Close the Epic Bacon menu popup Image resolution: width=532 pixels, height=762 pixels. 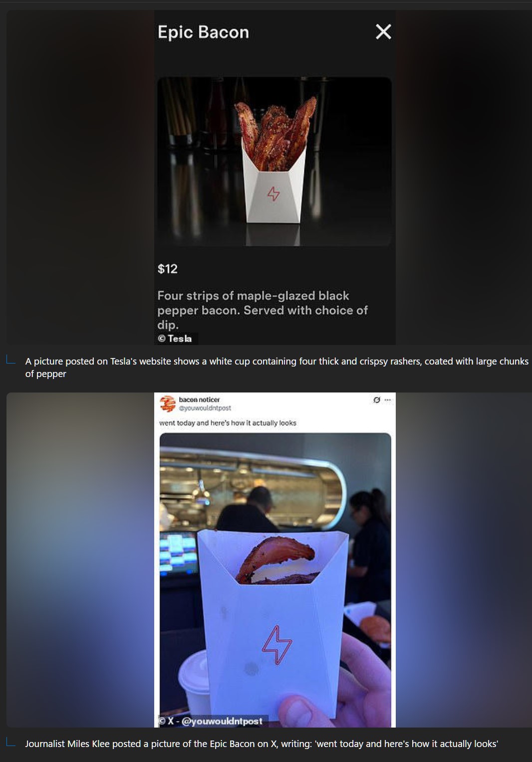383,32
